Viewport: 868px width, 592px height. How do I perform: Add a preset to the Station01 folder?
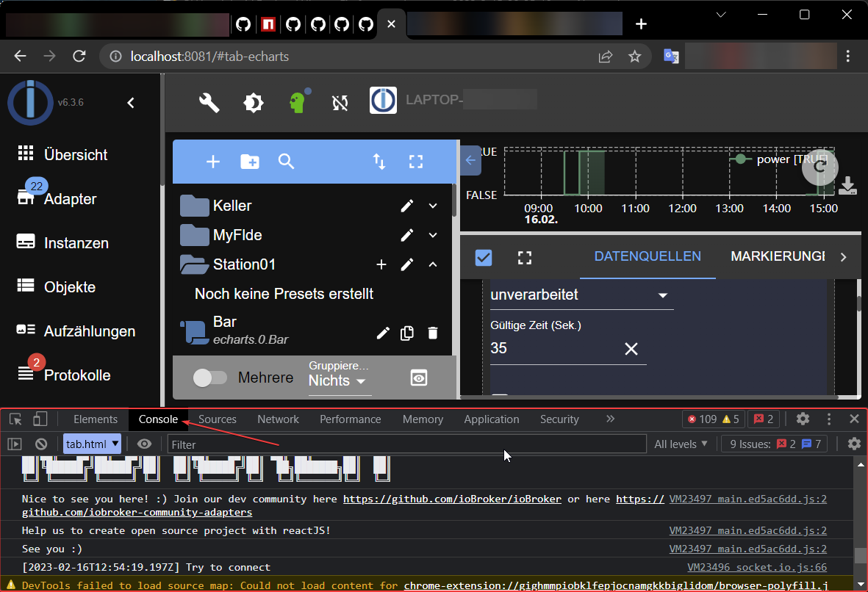click(381, 264)
